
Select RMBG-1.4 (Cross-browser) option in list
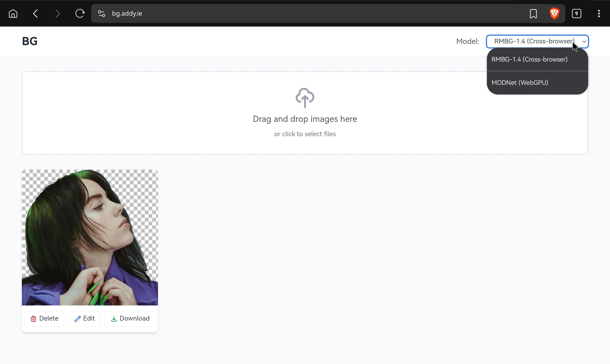(529, 59)
